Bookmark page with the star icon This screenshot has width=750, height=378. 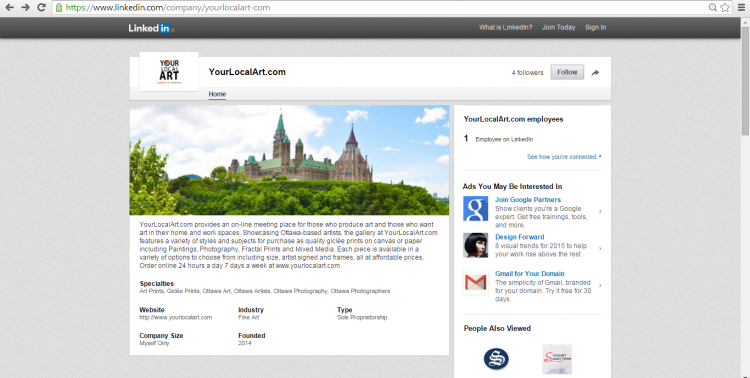[725, 8]
